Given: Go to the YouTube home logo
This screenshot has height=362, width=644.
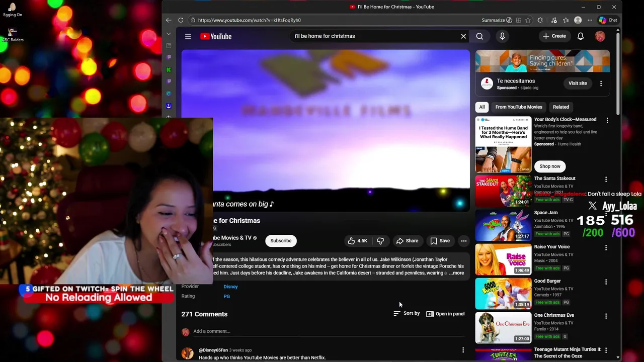Looking at the screenshot, I should click(216, 36).
